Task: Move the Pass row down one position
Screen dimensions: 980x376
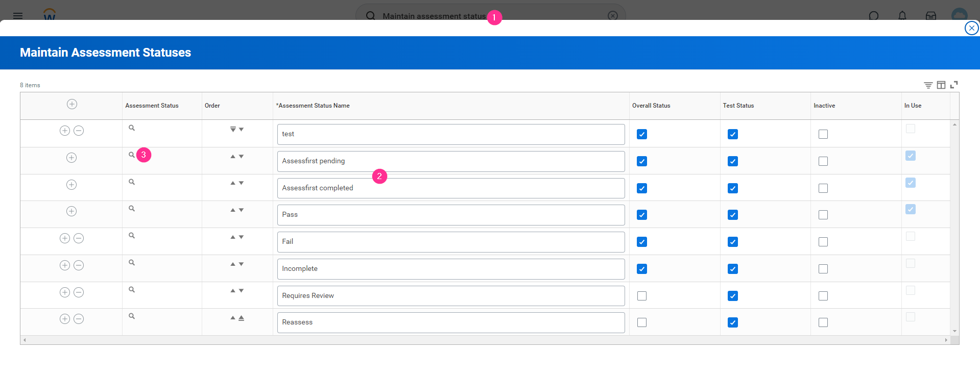Action: pyautogui.click(x=241, y=210)
